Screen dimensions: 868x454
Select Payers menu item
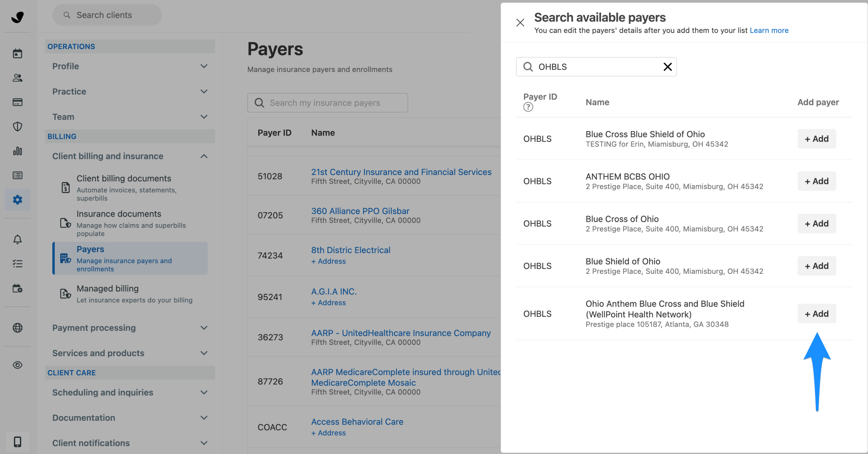point(130,258)
